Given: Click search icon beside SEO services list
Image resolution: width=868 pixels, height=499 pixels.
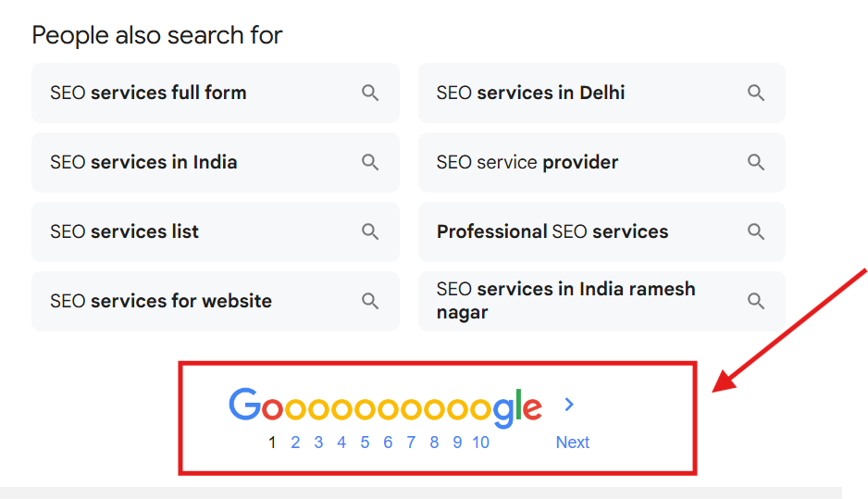Looking at the screenshot, I should 370,231.
